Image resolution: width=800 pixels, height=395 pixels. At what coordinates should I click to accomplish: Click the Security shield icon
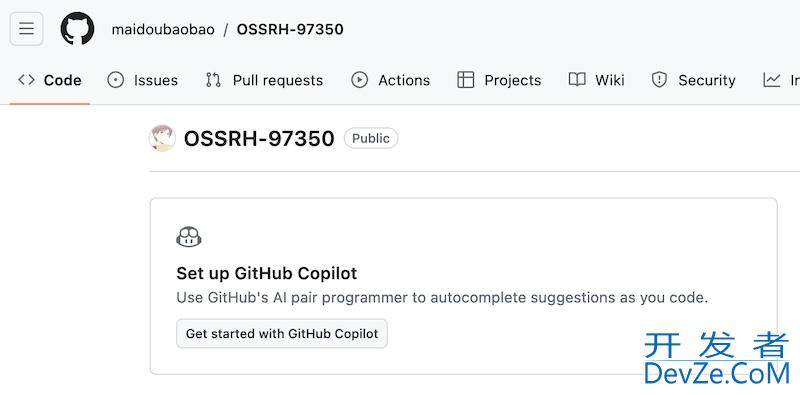660,80
